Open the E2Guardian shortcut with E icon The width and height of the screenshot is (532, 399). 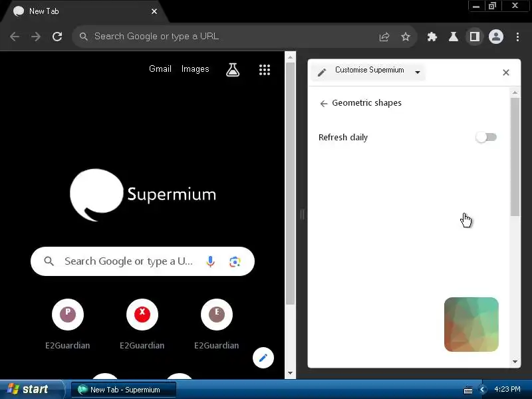[x=217, y=315]
